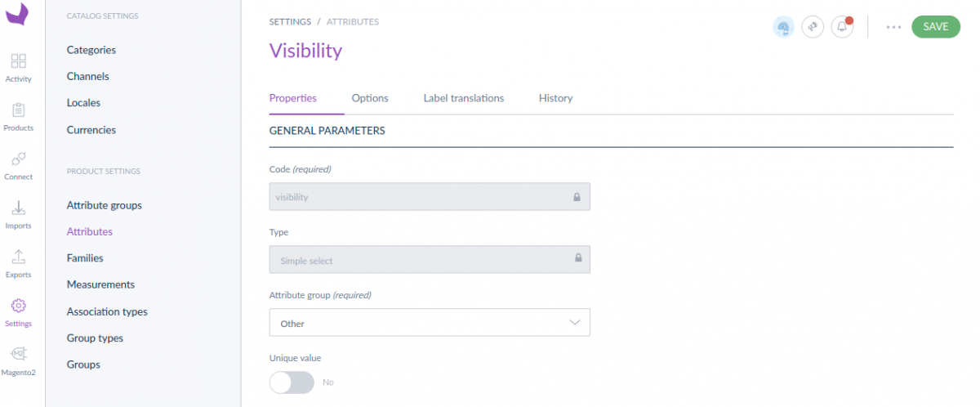Switch to the Options tab
Image resolution: width=980 pixels, height=407 pixels.
point(370,98)
